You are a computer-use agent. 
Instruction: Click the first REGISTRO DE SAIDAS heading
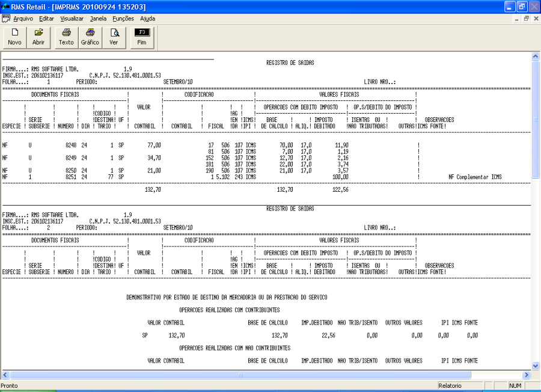(290, 63)
